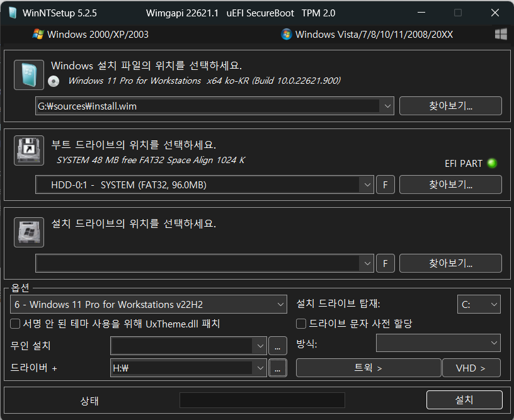Enable the UxTheme.dll patch checkbox
Image resolution: width=514 pixels, height=420 pixels.
pyautogui.click(x=15, y=324)
